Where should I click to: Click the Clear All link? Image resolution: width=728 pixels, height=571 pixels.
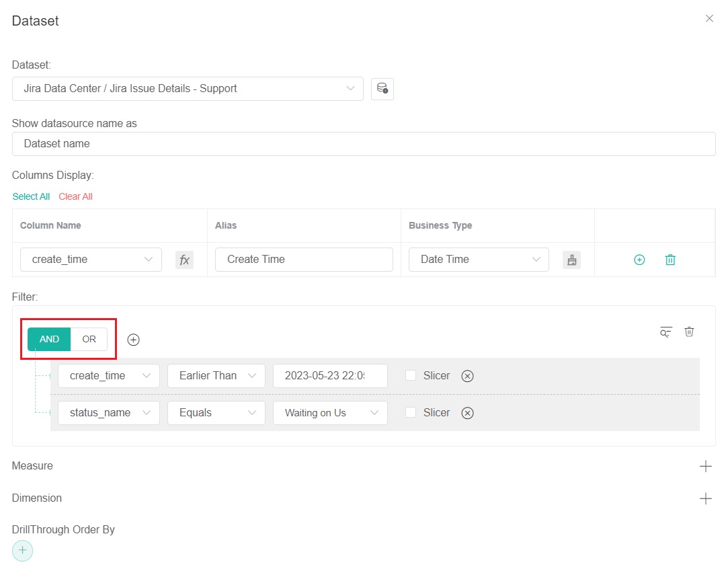tap(75, 196)
